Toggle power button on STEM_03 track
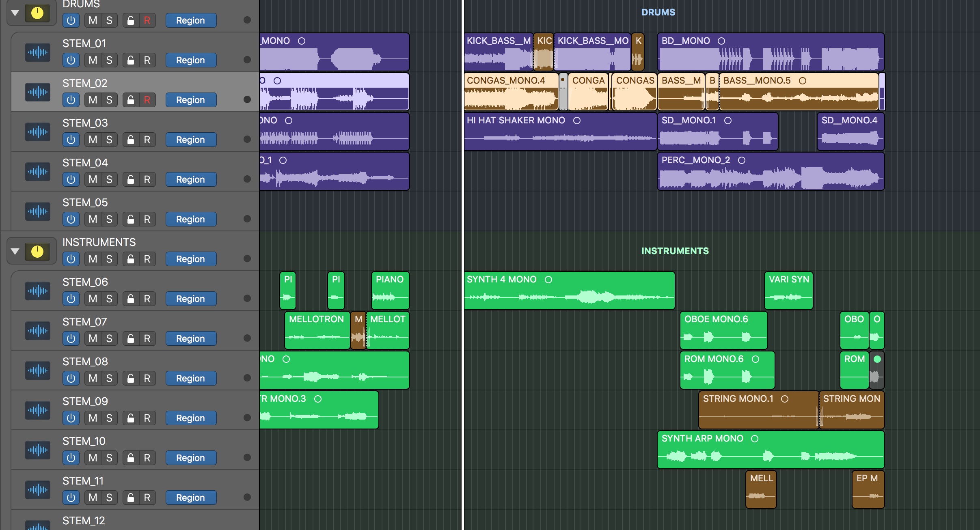 [71, 140]
